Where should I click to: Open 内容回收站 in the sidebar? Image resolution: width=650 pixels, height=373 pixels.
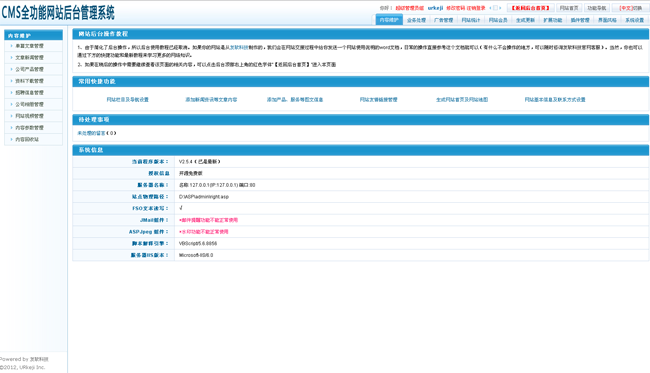coord(33,139)
